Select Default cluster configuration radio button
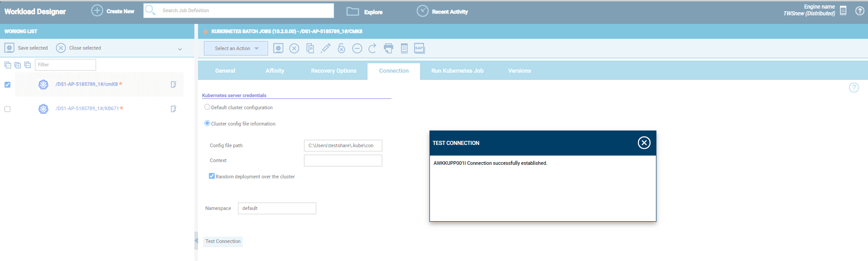Image resolution: width=868 pixels, height=261 pixels. (x=207, y=107)
